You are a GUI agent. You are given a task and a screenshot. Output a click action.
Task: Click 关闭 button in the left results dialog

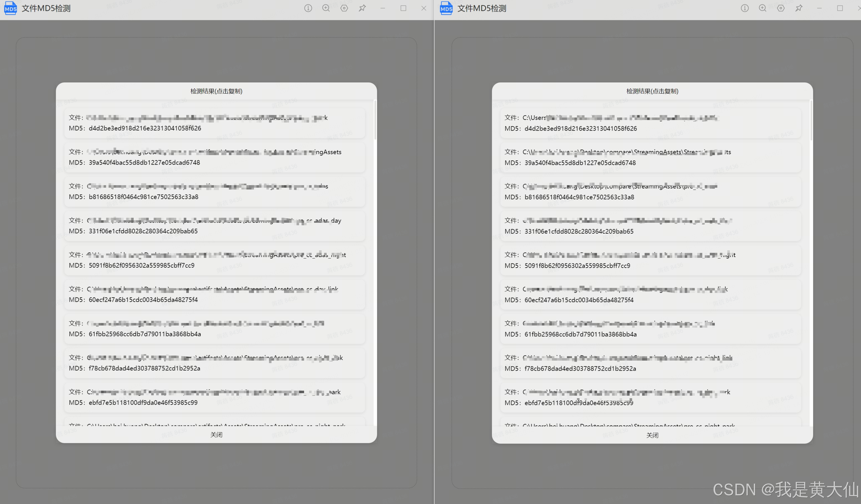pos(216,435)
